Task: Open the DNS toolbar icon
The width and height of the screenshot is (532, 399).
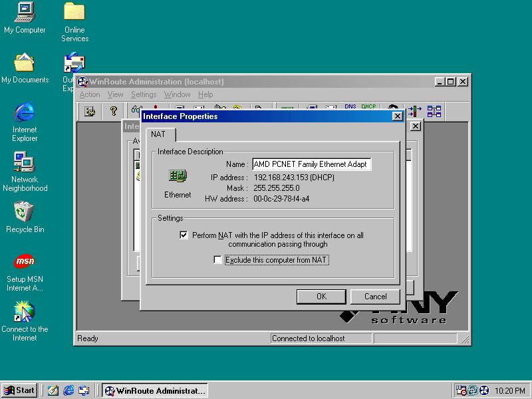Action: click(350, 109)
